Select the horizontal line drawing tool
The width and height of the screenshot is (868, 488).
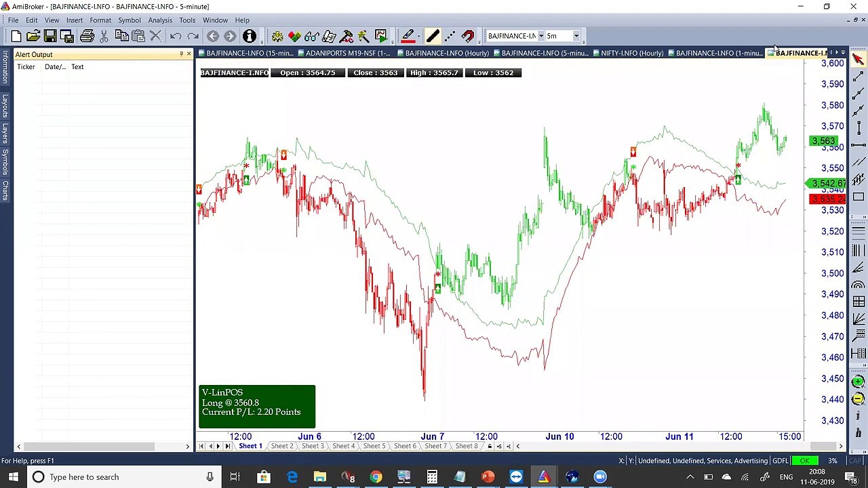click(x=859, y=145)
